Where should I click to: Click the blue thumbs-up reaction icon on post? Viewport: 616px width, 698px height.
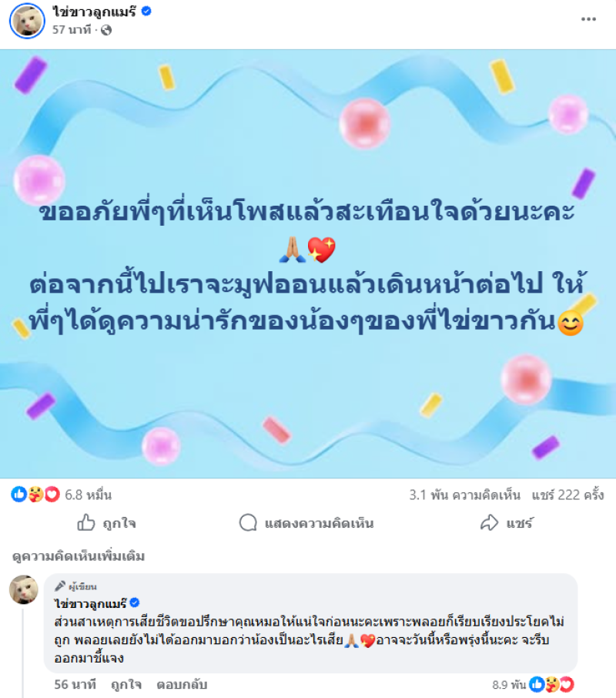18,494
